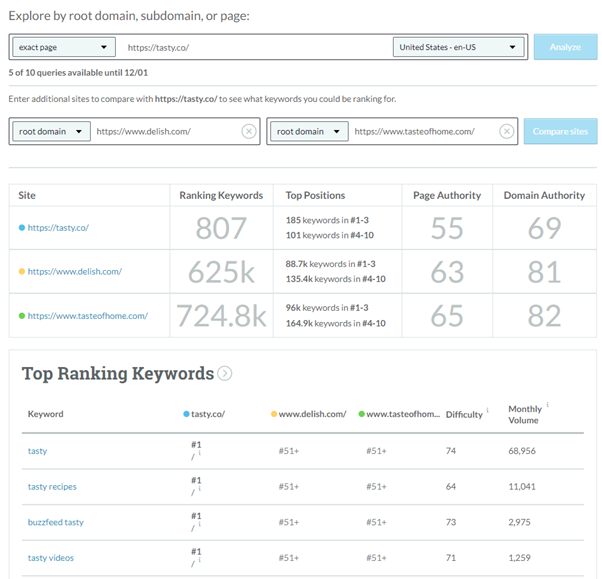This screenshot has width=602, height=579.
Task: Click '88.7k keywords in #1-3' text
Action: pos(331,264)
